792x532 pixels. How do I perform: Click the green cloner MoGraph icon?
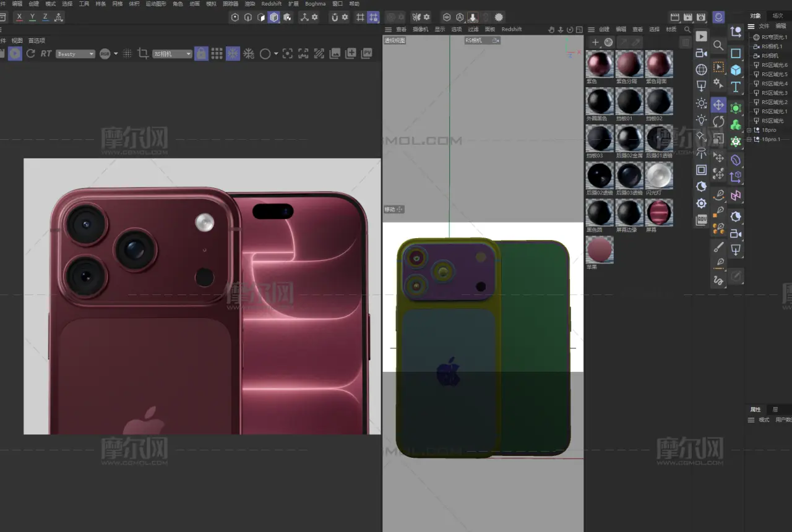(x=736, y=125)
